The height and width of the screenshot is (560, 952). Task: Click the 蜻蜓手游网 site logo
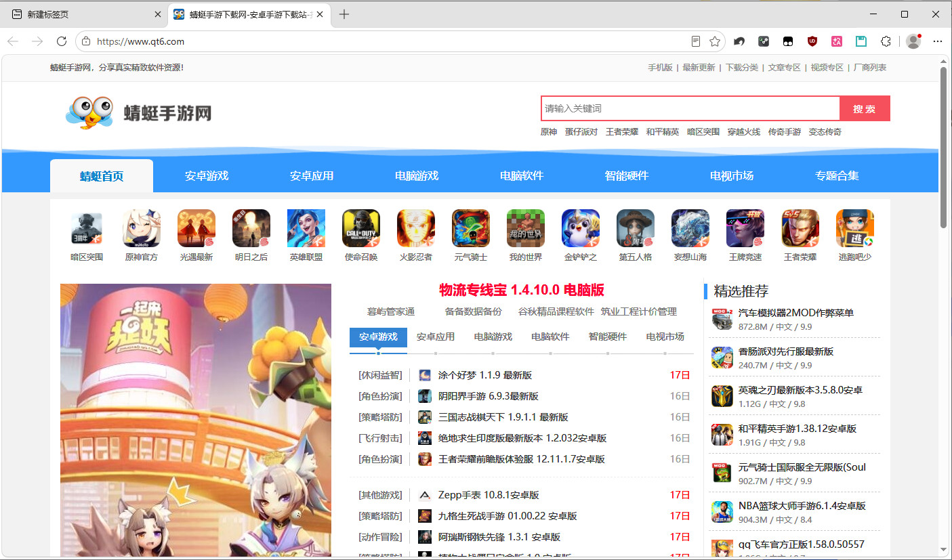pos(139,112)
